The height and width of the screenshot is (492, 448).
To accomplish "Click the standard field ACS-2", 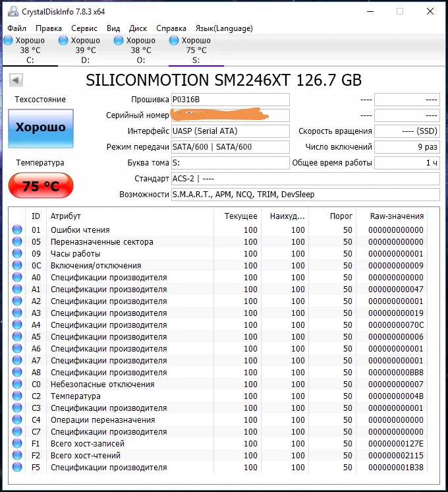I will (305, 179).
